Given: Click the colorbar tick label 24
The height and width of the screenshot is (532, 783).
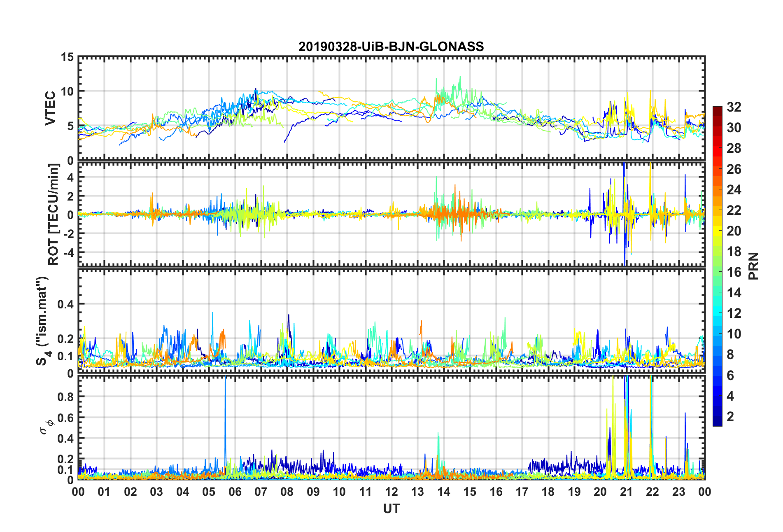Looking at the screenshot, I should click(734, 190).
